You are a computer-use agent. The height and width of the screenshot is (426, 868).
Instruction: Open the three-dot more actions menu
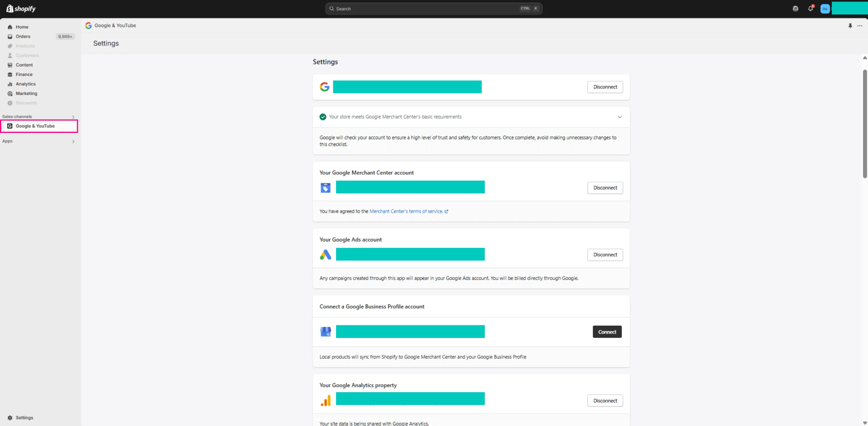click(859, 26)
